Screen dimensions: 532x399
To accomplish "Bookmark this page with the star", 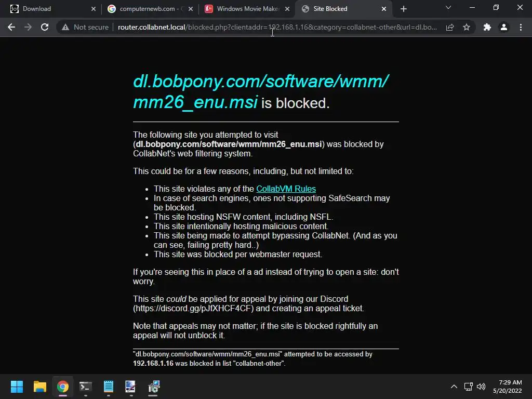I will (467, 27).
